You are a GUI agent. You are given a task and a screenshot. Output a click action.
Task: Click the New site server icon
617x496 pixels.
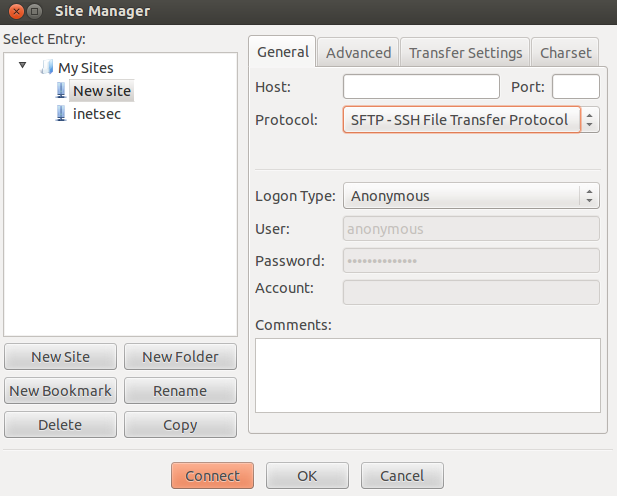(61, 91)
